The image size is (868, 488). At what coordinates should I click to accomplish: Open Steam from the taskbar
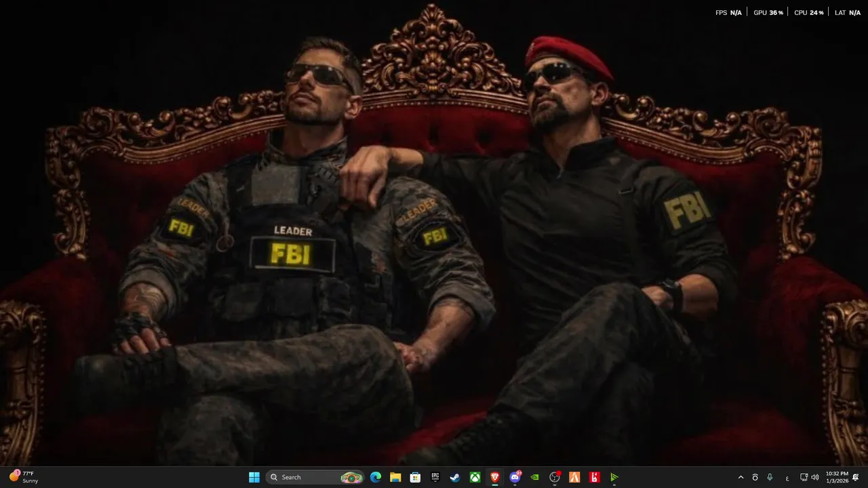tap(455, 477)
